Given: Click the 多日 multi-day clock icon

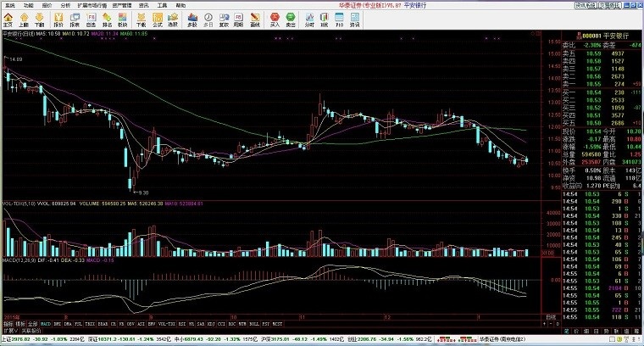Looking at the screenshot, I should [x=208, y=20].
